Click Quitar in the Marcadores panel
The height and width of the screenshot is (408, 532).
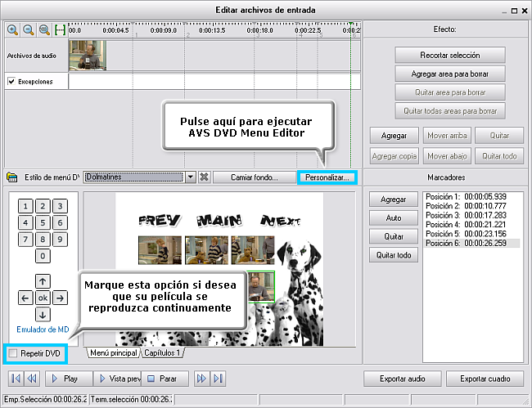[x=393, y=236]
